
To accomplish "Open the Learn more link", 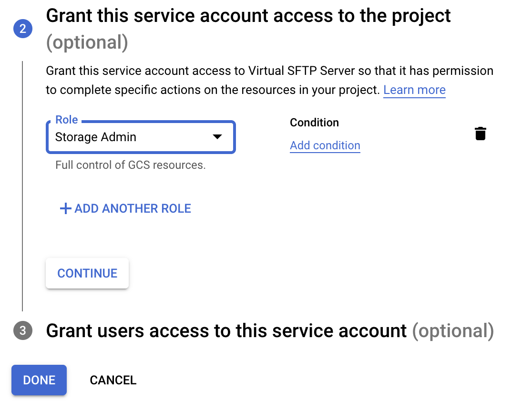I will 414,90.
